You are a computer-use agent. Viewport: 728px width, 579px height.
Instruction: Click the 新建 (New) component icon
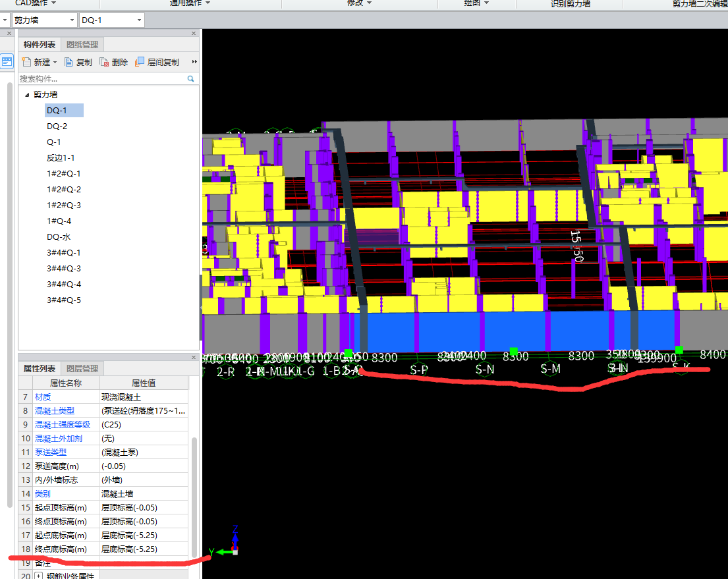(27, 62)
